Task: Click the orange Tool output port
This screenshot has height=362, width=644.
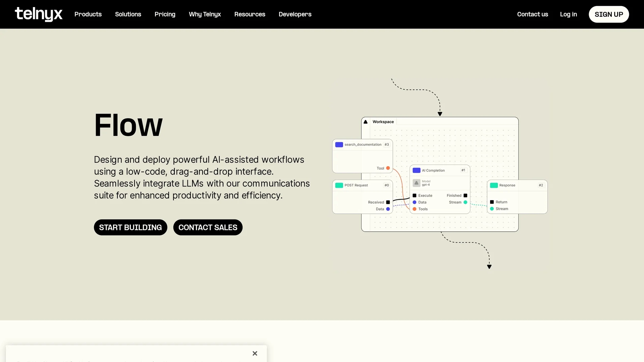Action: click(388, 168)
